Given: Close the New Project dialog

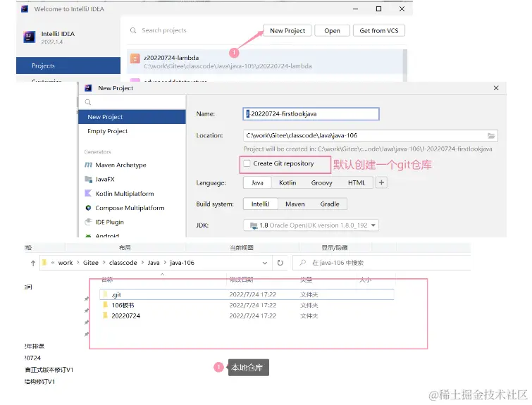Looking at the screenshot, I should click(x=496, y=88).
